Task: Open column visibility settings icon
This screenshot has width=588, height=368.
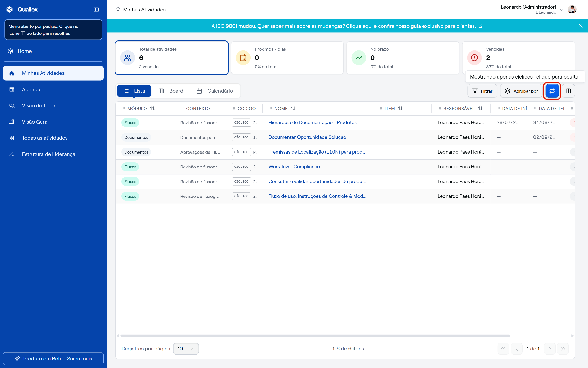Action: pyautogui.click(x=568, y=91)
